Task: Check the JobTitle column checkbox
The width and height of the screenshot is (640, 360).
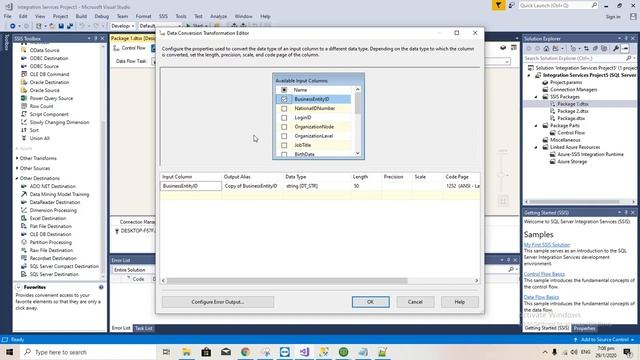Action: 284,145
